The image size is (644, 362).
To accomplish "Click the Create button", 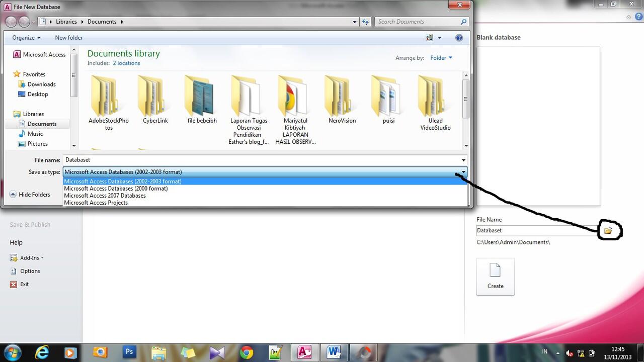I will [496, 277].
